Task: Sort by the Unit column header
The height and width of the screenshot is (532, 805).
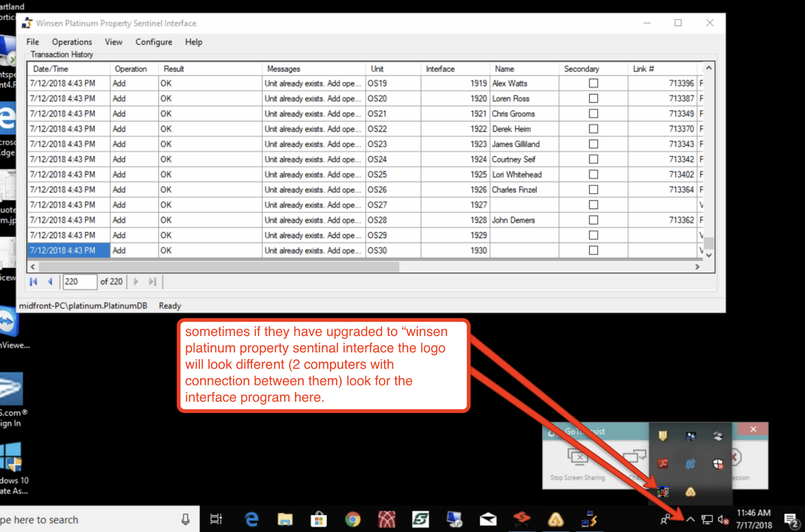Action: [393, 69]
